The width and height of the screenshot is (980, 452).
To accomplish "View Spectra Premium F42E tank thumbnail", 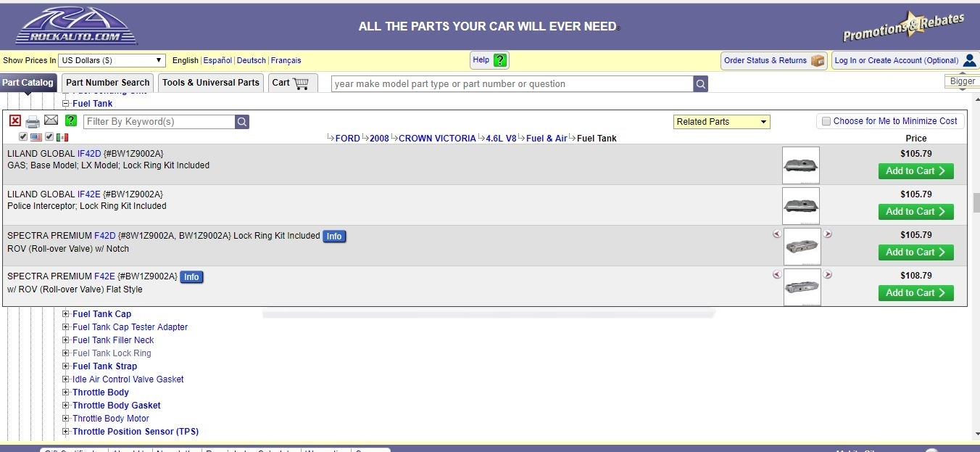I will [x=802, y=287].
